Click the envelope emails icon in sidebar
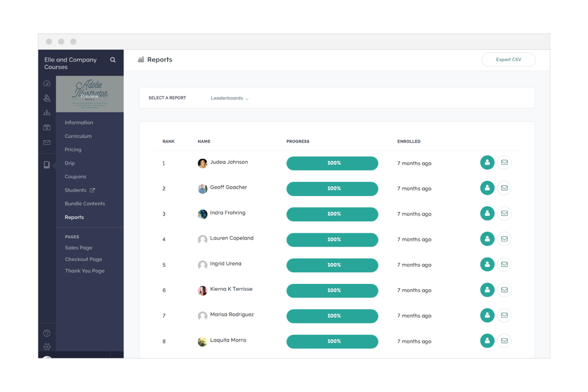Viewport: 588px width, 392px height. (47, 142)
